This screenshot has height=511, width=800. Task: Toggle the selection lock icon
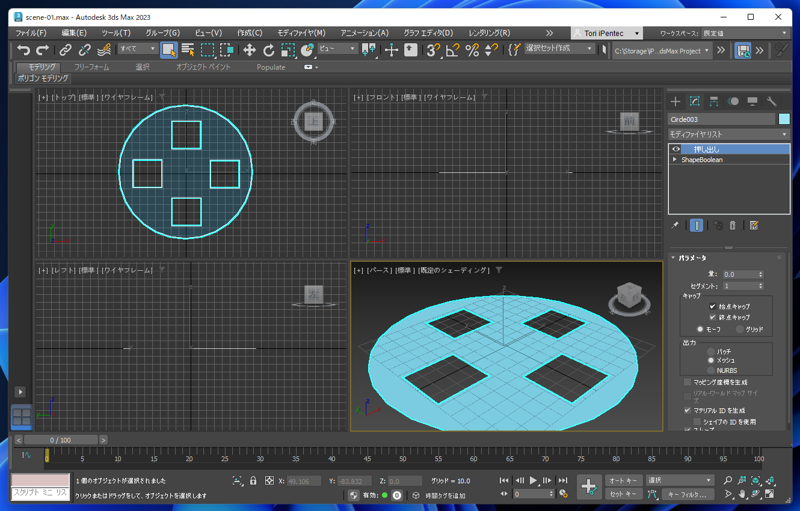(x=253, y=480)
